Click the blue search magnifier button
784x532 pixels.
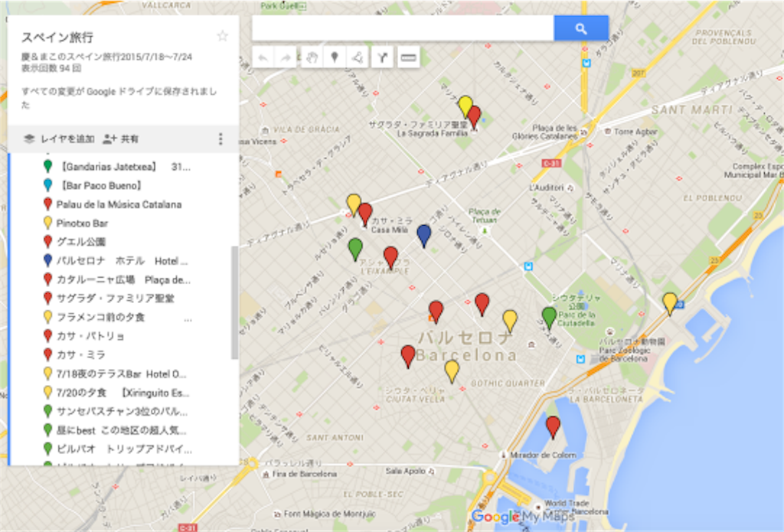[581, 28]
